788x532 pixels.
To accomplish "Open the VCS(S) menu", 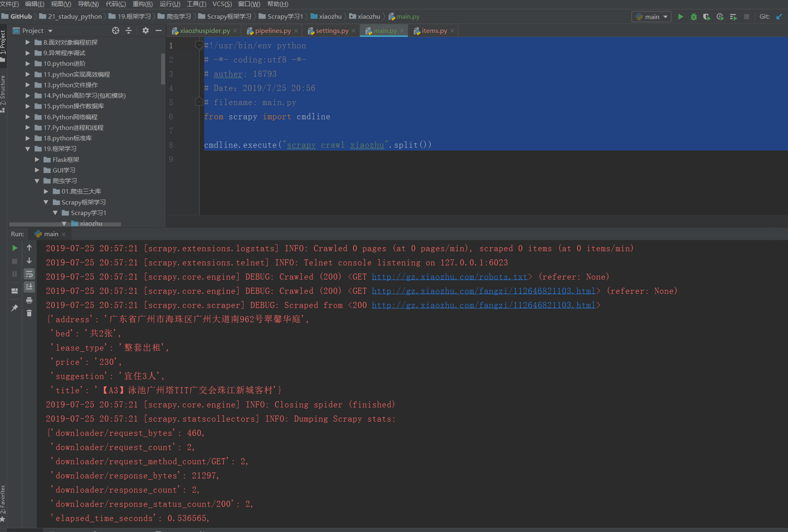I will coord(222,4).
